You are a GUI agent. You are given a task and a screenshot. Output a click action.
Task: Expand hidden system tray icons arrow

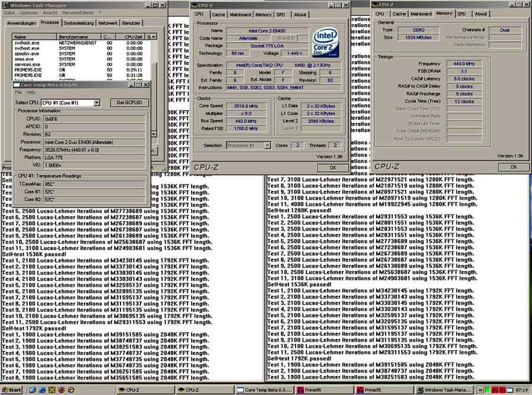[x=481, y=390]
